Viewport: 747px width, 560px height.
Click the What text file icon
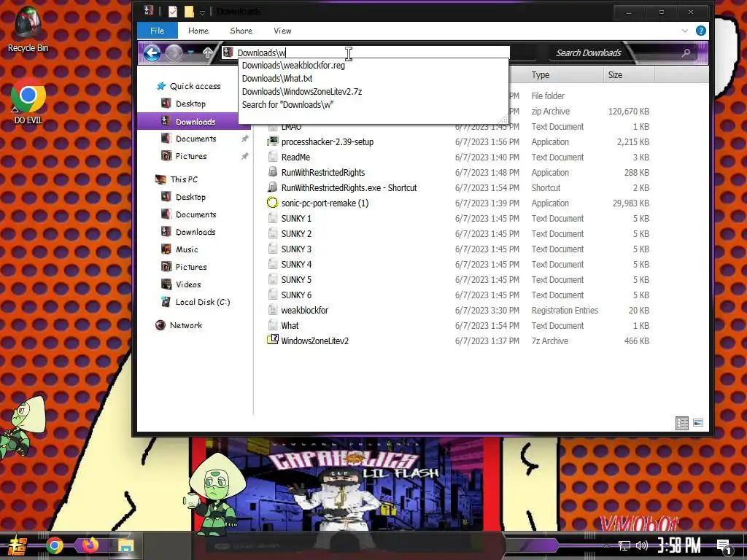tap(273, 325)
